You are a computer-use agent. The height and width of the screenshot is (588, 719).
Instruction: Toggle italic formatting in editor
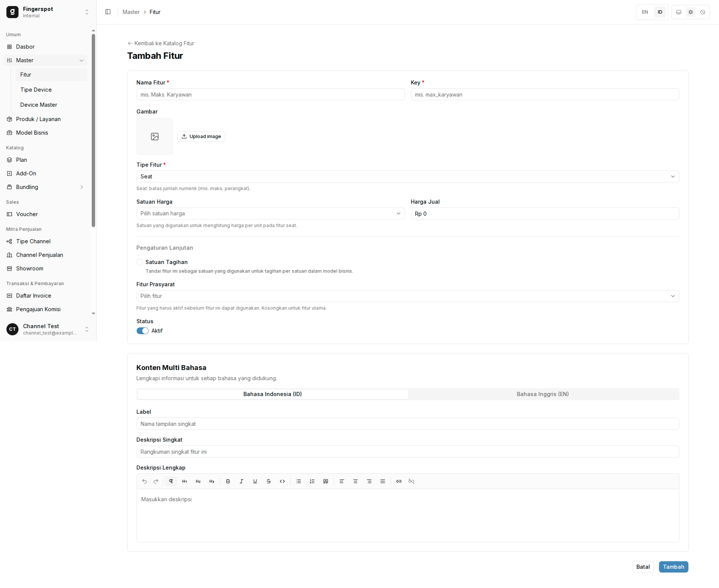click(242, 481)
